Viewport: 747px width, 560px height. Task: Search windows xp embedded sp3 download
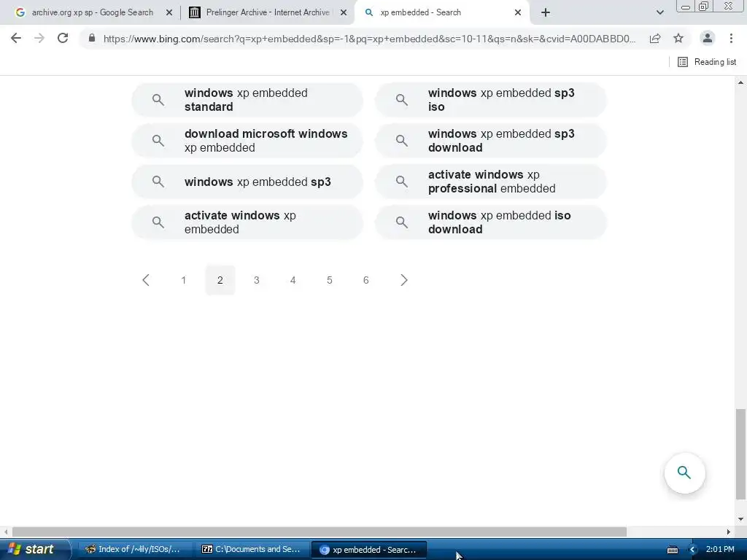click(491, 141)
